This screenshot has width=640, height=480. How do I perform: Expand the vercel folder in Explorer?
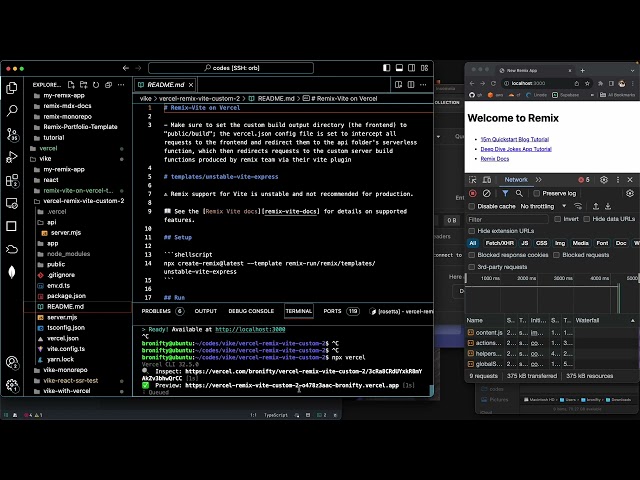click(x=48, y=148)
